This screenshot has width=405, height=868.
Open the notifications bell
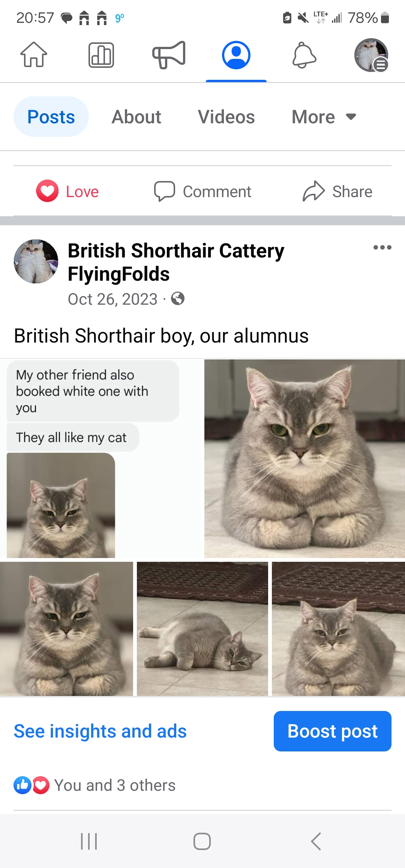[304, 55]
